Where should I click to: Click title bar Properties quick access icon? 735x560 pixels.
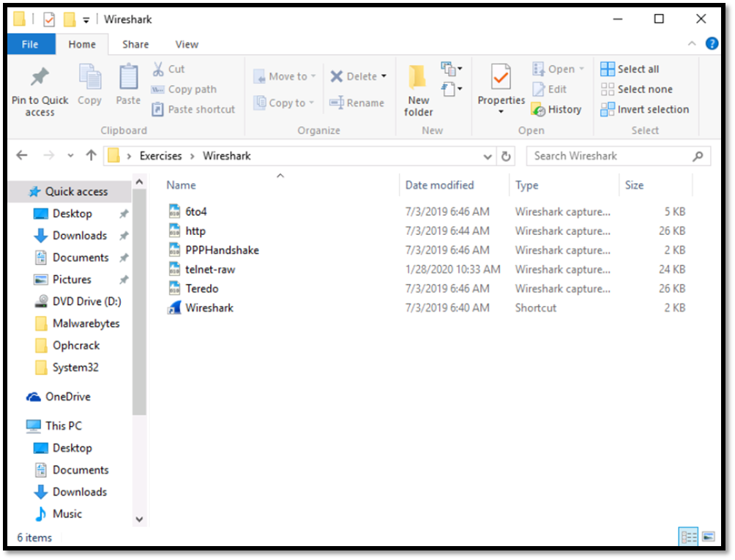tap(49, 20)
